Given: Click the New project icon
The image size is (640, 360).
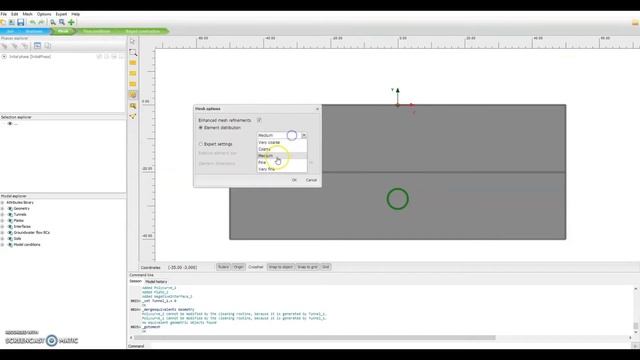Looking at the screenshot, I should click(x=3, y=22).
